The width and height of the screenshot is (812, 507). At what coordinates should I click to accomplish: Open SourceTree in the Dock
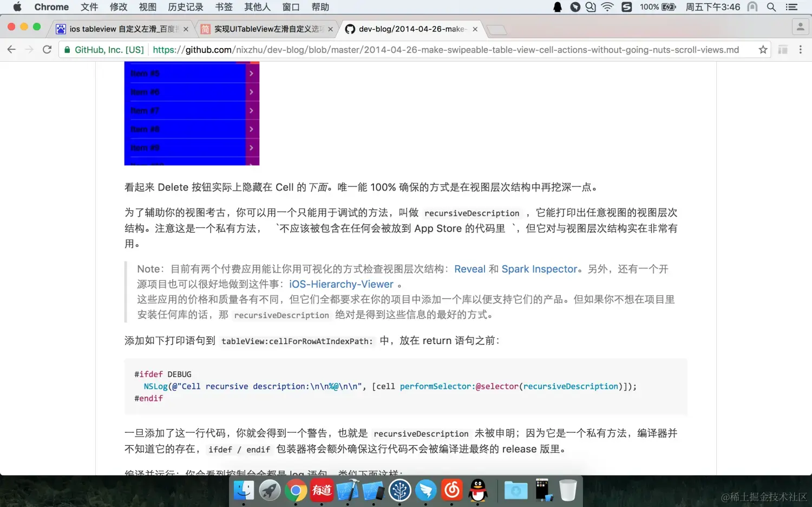[400, 490]
